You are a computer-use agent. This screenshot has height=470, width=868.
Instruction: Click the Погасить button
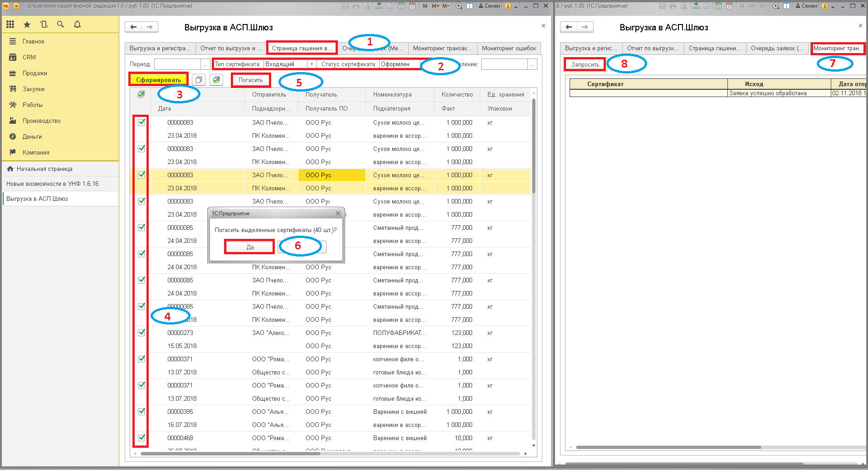250,80
